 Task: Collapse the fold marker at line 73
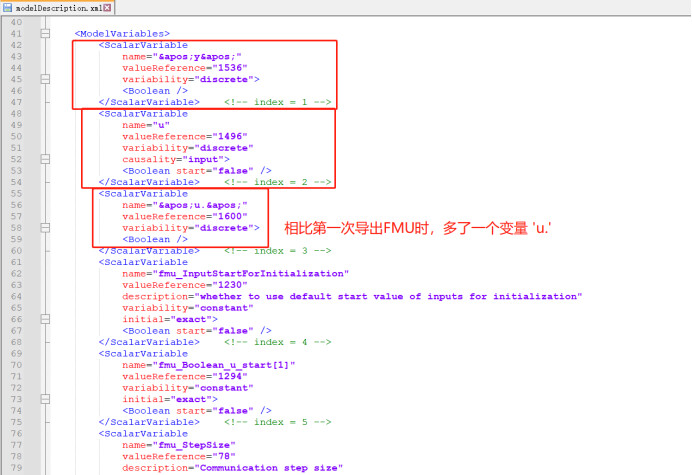tap(45, 399)
